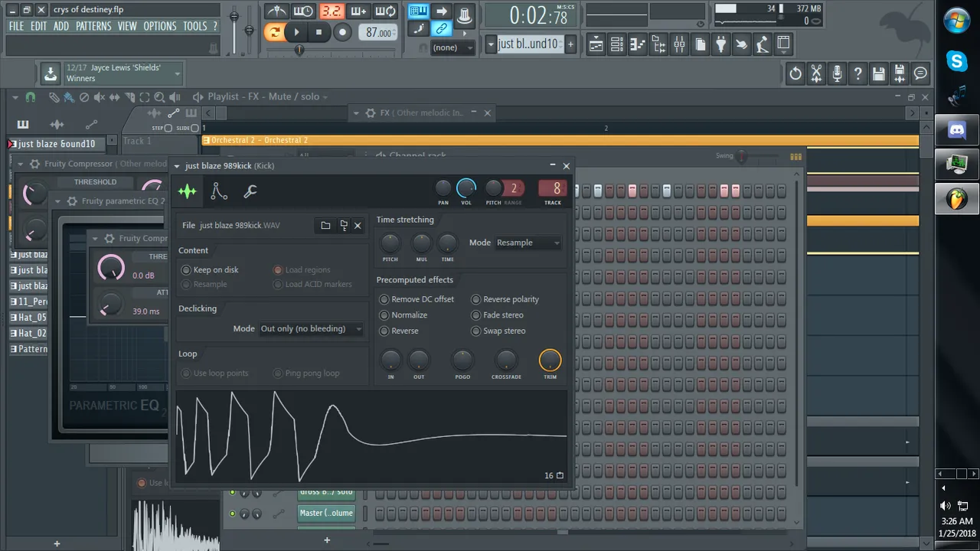This screenshot has width=980, height=551.
Task: Open the audio editor scissors icon
Action: click(x=816, y=73)
